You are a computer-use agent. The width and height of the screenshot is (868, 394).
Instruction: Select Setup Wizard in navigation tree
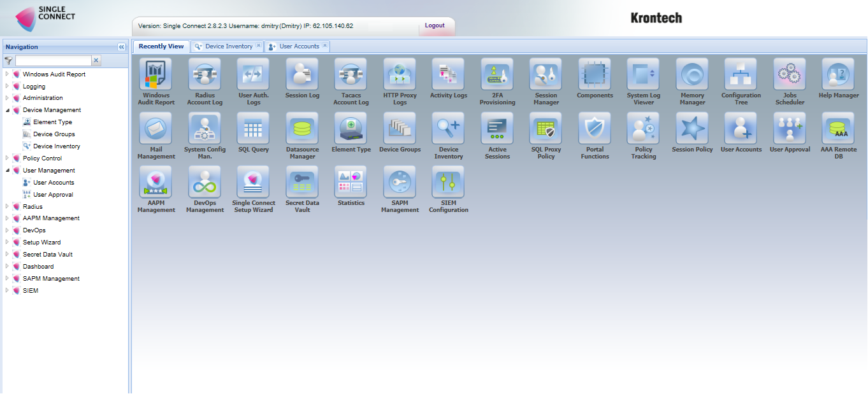[42, 243]
